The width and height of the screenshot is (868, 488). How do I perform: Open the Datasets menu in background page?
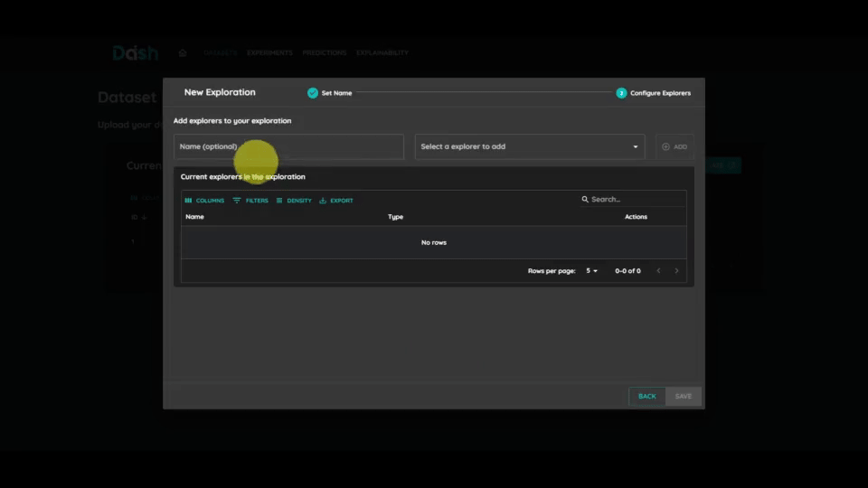tap(220, 52)
